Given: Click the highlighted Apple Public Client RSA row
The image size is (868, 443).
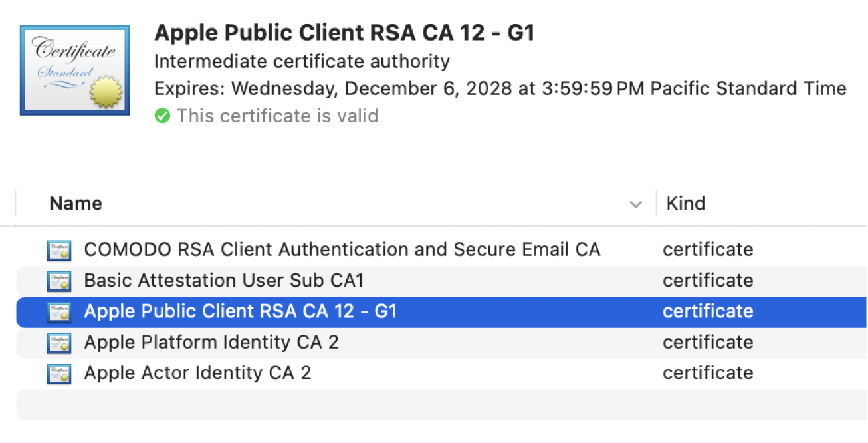Looking at the screenshot, I should pos(240,311).
